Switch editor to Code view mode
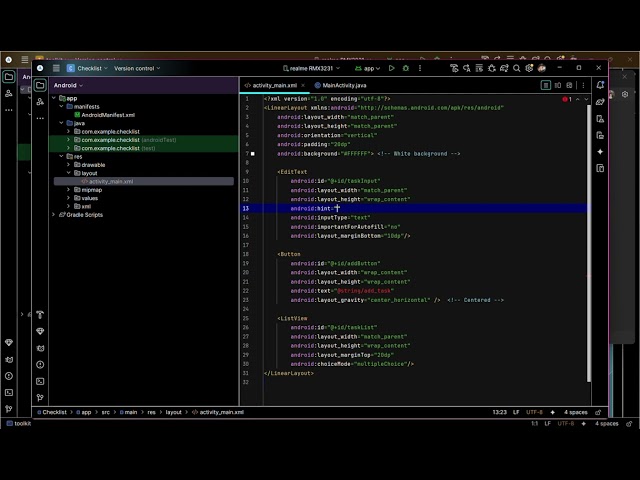The height and width of the screenshot is (480, 640). 545,85
